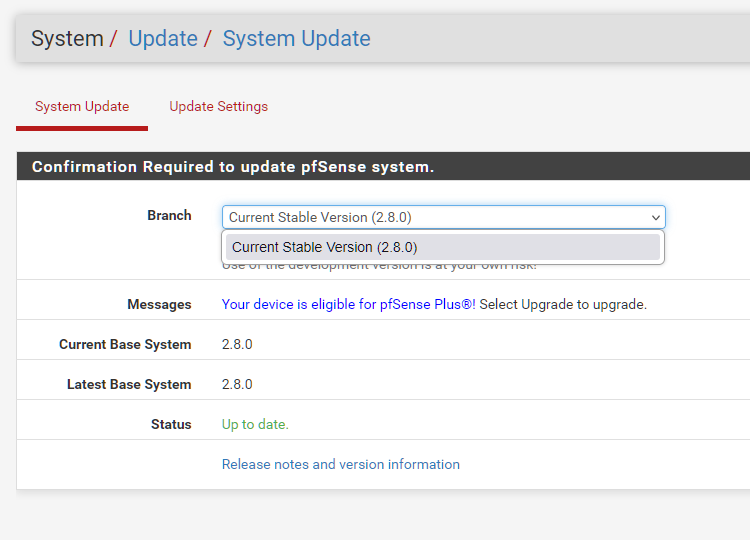Click the Status row label
This screenshot has width=750, height=540.
[171, 424]
